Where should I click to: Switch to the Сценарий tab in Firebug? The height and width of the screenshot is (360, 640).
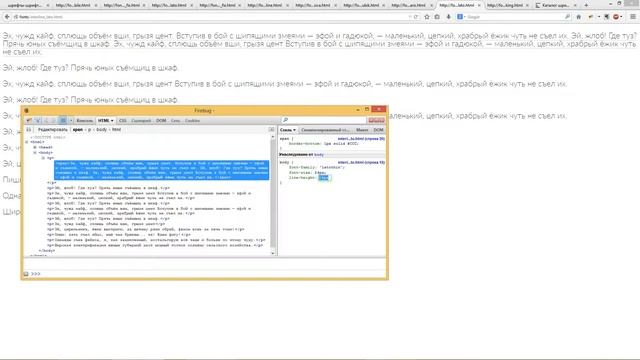point(141,121)
